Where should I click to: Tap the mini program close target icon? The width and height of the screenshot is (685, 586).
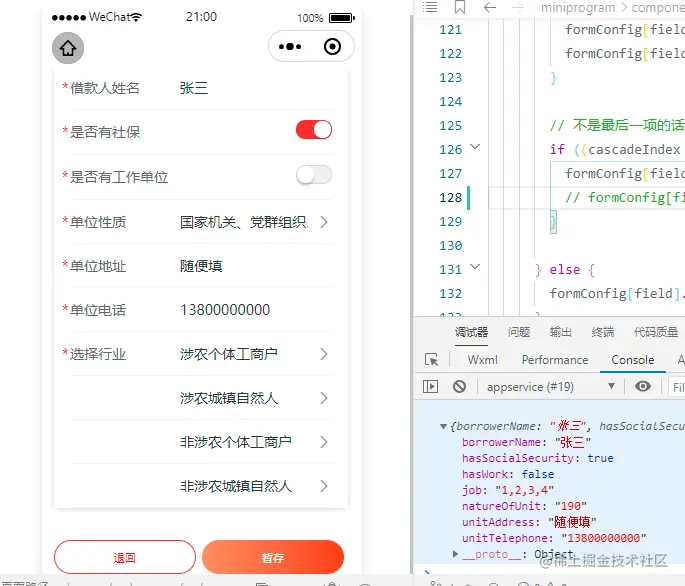click(x=332, y=46)
